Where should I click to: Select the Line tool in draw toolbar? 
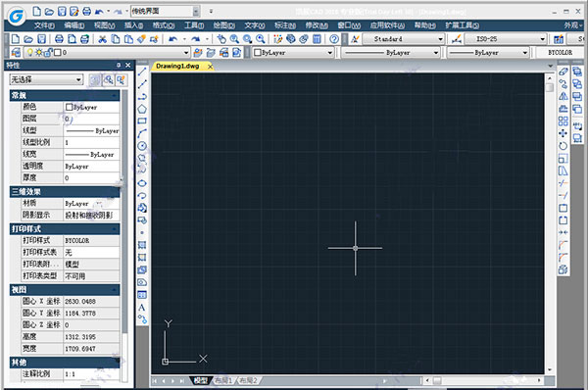coord(142,72)
